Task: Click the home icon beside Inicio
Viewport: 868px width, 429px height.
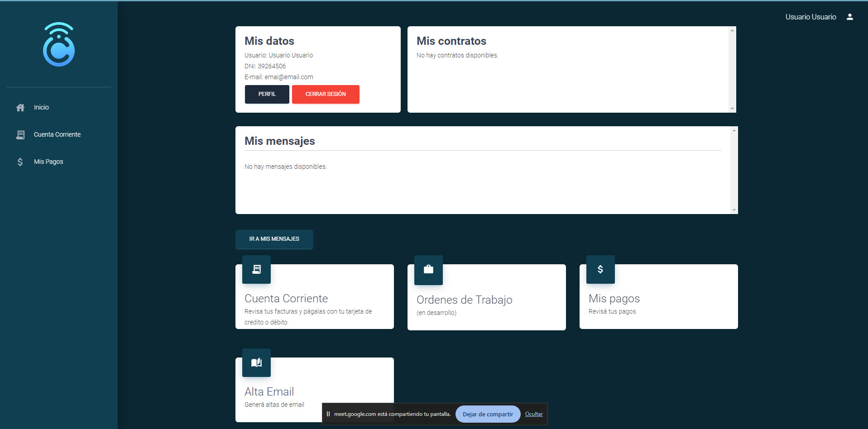Action: 20,108
